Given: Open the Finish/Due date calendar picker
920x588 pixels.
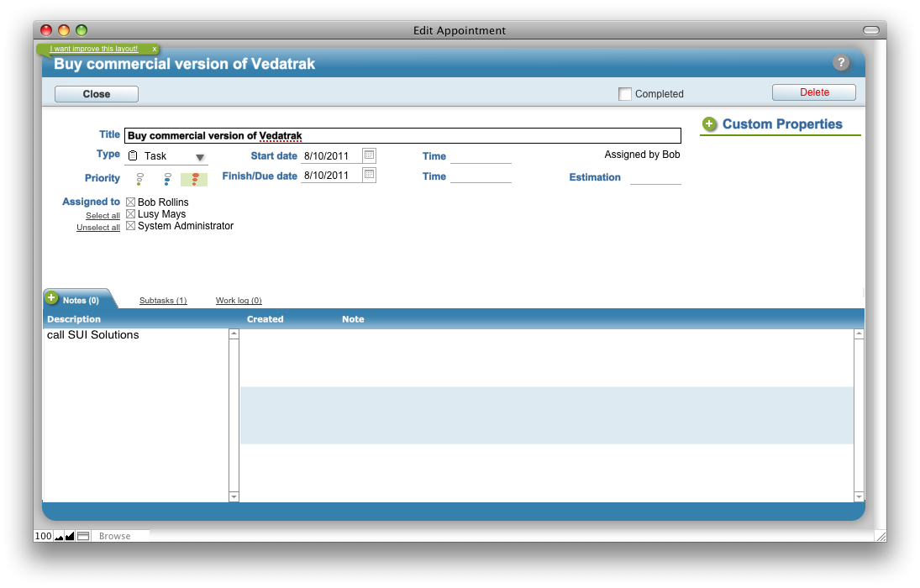Looking at the screenshot, I should (x=369, y=175).
